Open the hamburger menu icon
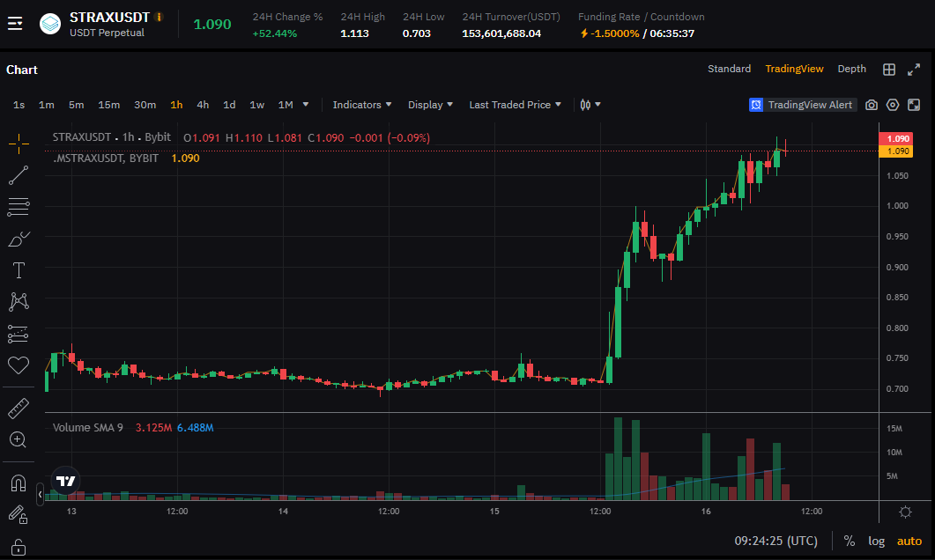 (x=15, y=24)
